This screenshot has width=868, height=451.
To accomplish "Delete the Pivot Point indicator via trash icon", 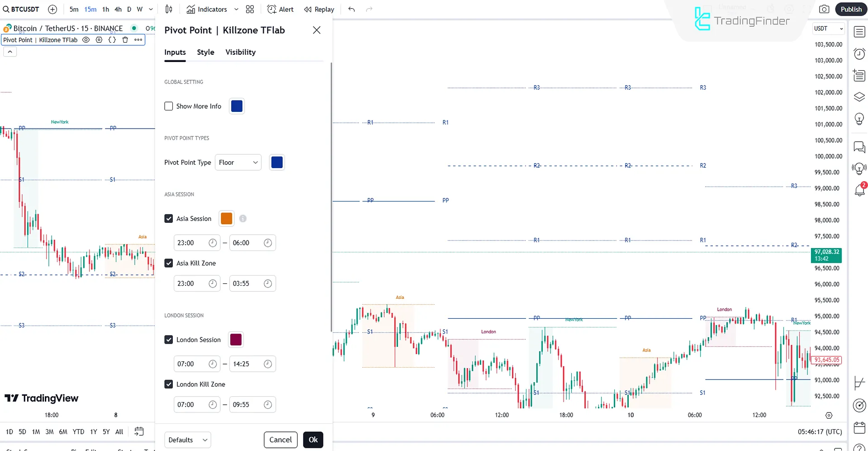I will 125,40.
